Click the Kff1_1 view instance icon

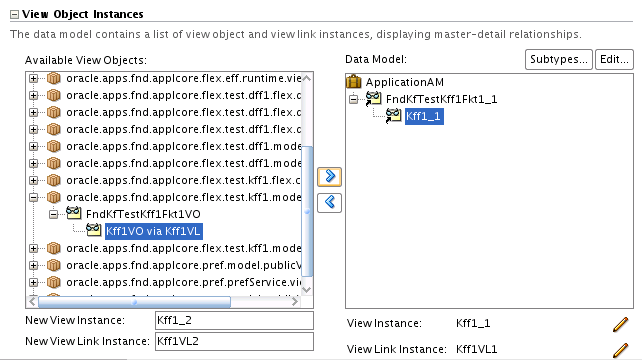point(393,116)
